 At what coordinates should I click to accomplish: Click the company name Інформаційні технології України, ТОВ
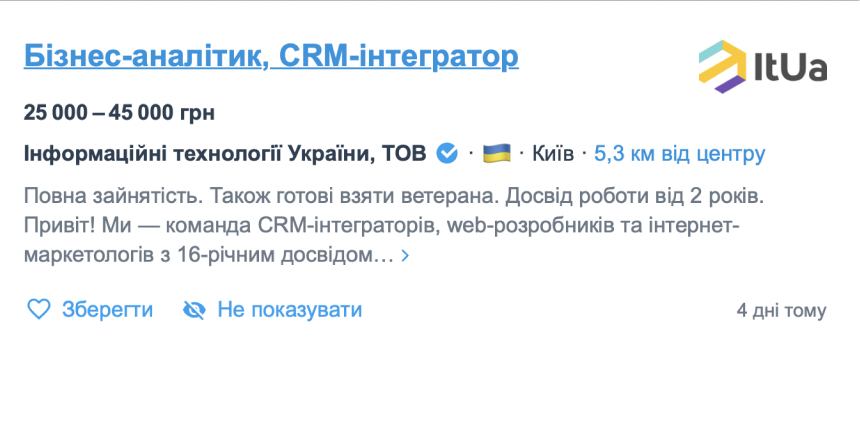(225, 154)
